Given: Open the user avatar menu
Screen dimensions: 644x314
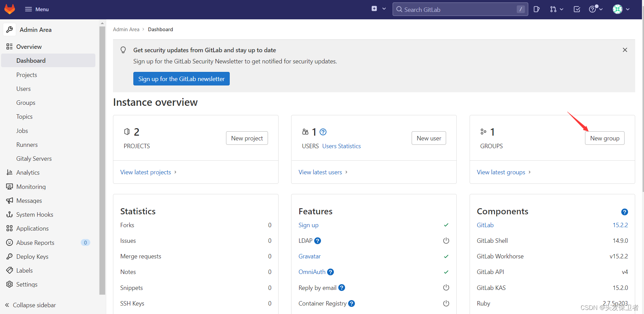Looking at the screenshot, I should (x=618, y=9).
